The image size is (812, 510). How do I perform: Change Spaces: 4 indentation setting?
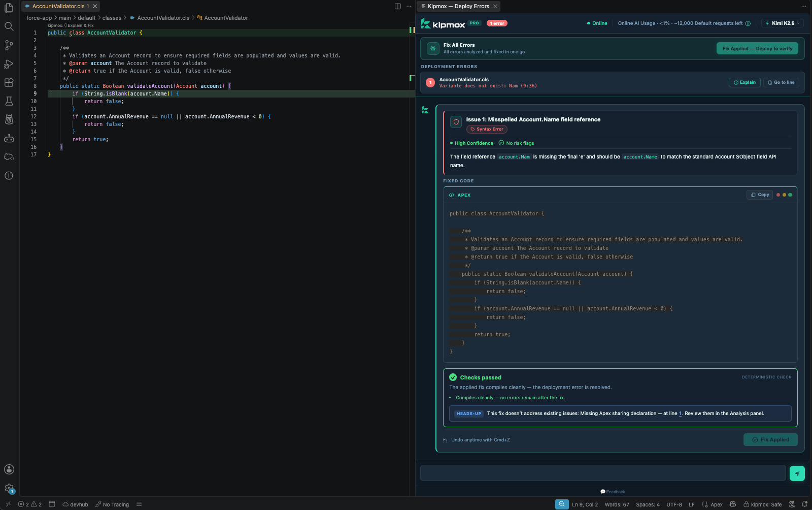tap(648, 504)
